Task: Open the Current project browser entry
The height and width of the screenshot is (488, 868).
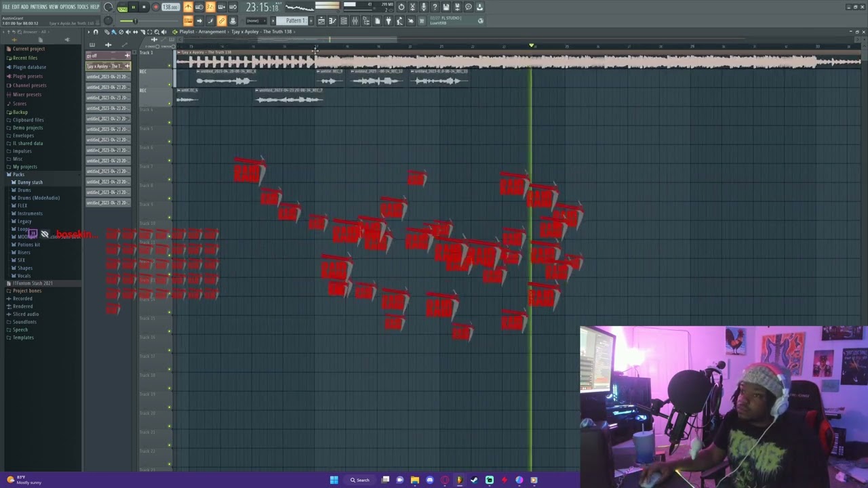Action: [x=28, y=49]
